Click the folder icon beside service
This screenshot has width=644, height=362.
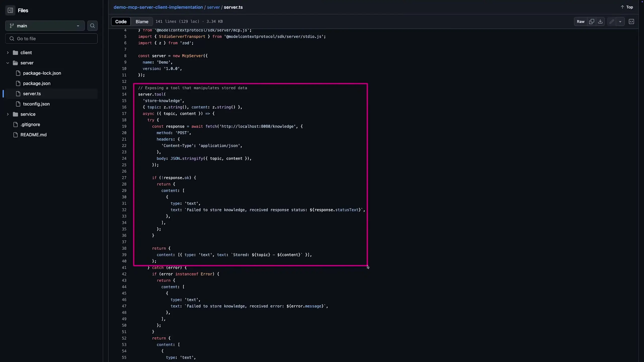pyautogui.click(x=15, y=114)
